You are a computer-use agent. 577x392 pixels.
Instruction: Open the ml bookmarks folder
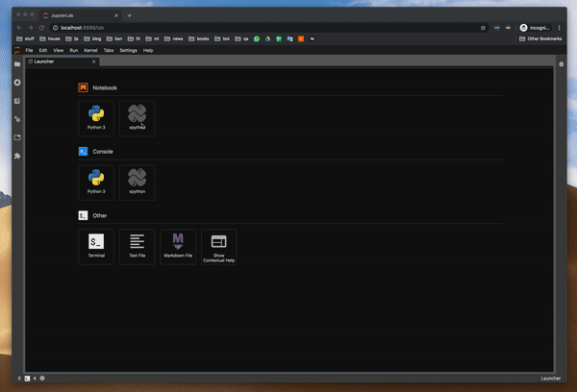(152, 38)
